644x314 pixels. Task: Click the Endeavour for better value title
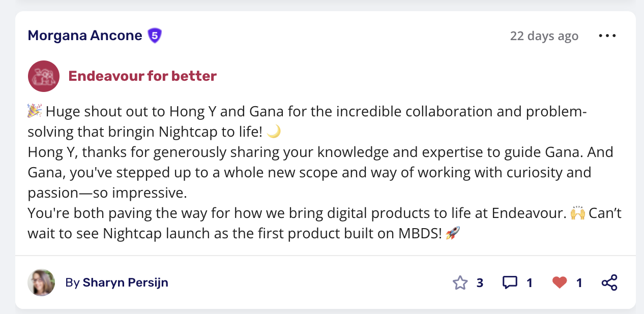(x=142, y=76)
